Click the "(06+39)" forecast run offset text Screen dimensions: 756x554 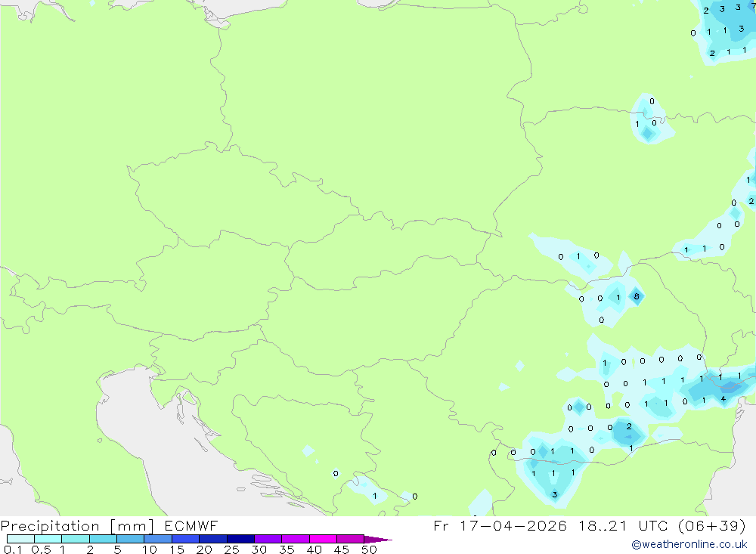tap(711, 525)
